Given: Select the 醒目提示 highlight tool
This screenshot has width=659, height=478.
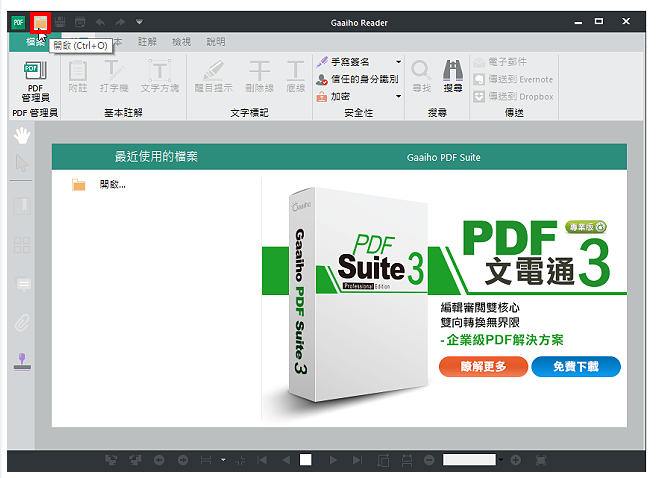Looking at the screenshot, I should pyautogui.click(x=214, y=76).
